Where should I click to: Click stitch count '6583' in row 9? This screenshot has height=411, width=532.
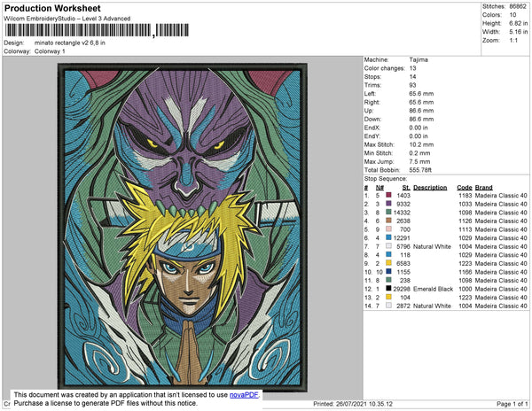(x=403, y=263)
